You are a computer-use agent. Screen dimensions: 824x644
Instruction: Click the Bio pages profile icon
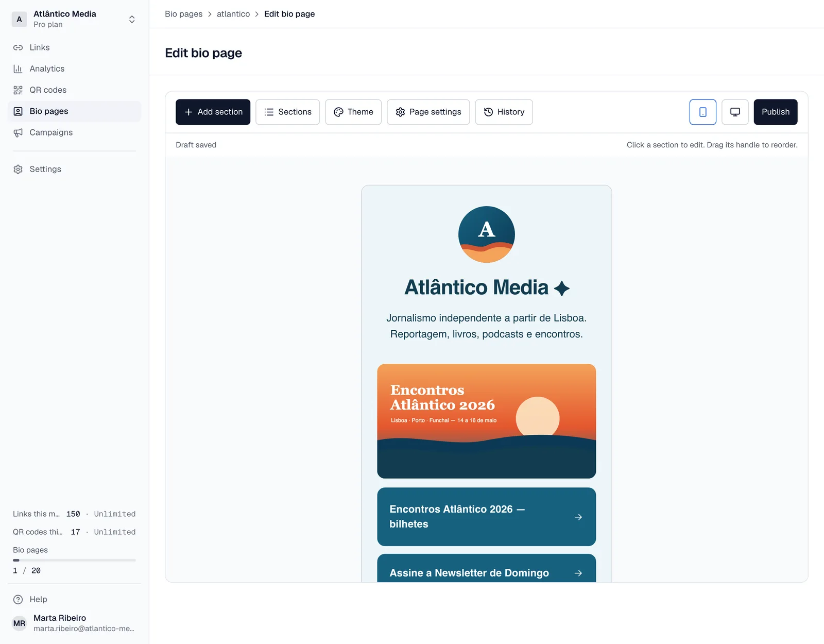[x=18, y=111]
